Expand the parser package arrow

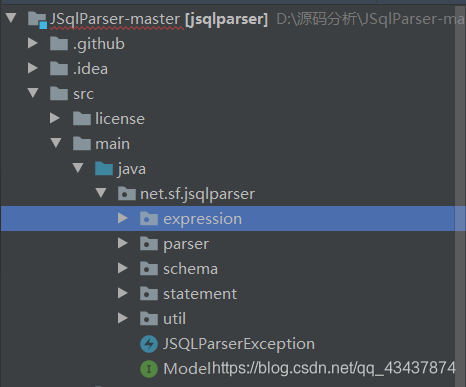click(123, 243)
